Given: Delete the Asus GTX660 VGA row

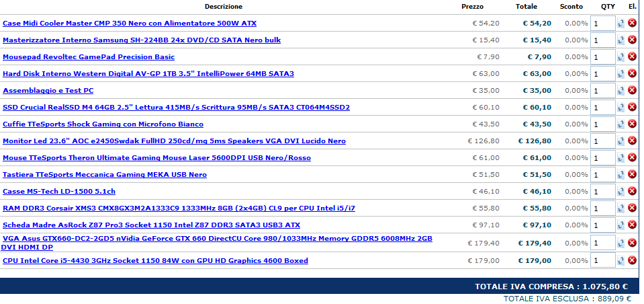Looking at the screenshot, I should click(x=632, y=243).
